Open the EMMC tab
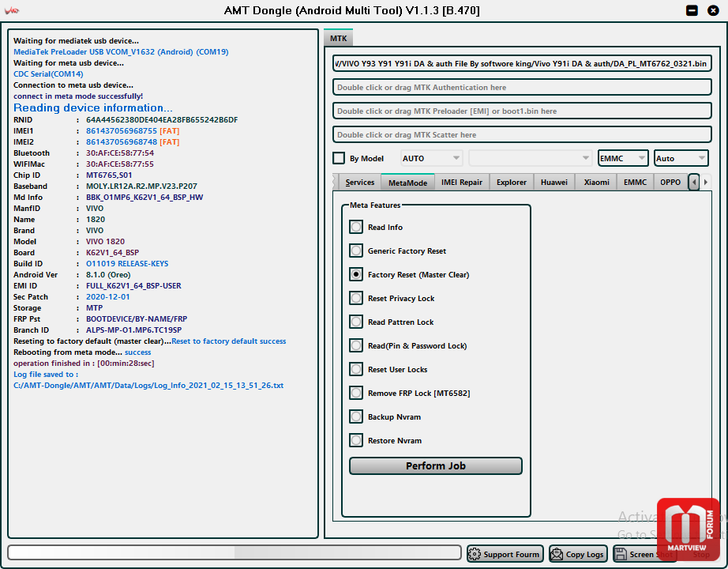This screenshot has width=728, height=569. pyautogui.click(x=635, y=183)
